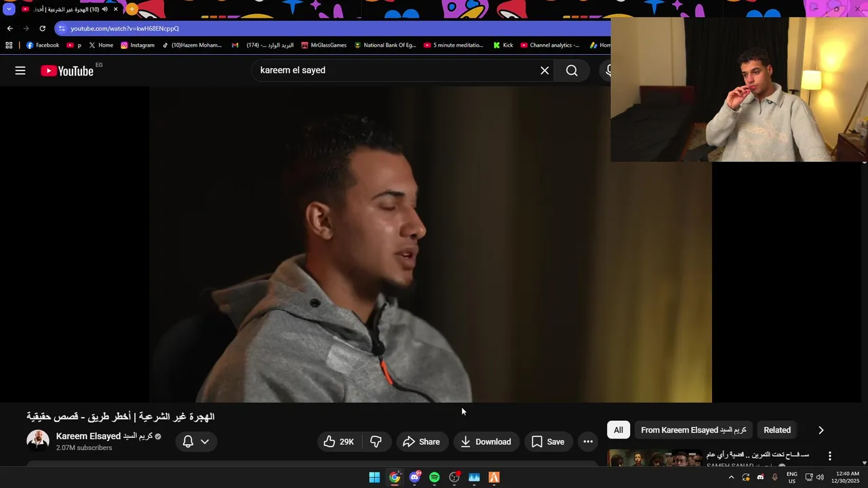868x488 pixels.
Task: Open the Kareem Elsayed channel name link
Action: point(104,436)
